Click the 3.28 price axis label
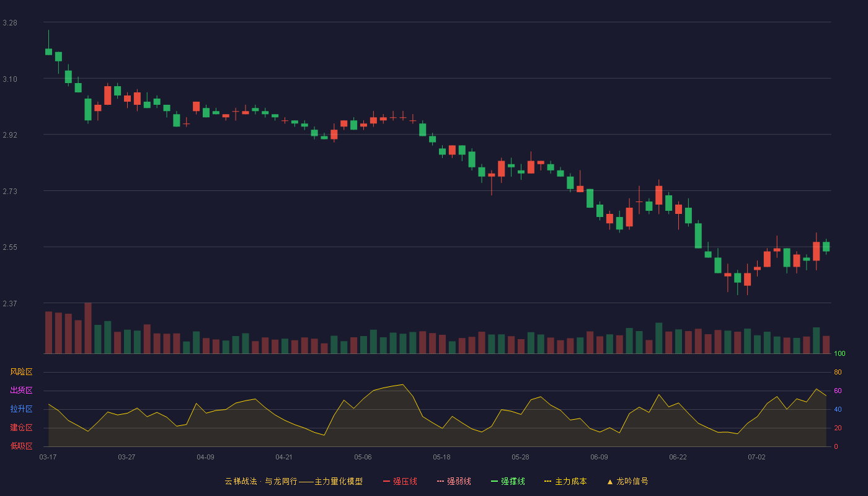 coord(10,23)
